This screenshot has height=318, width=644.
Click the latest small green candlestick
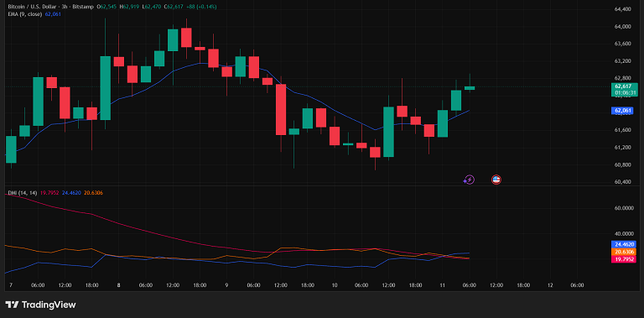[470, 87]
